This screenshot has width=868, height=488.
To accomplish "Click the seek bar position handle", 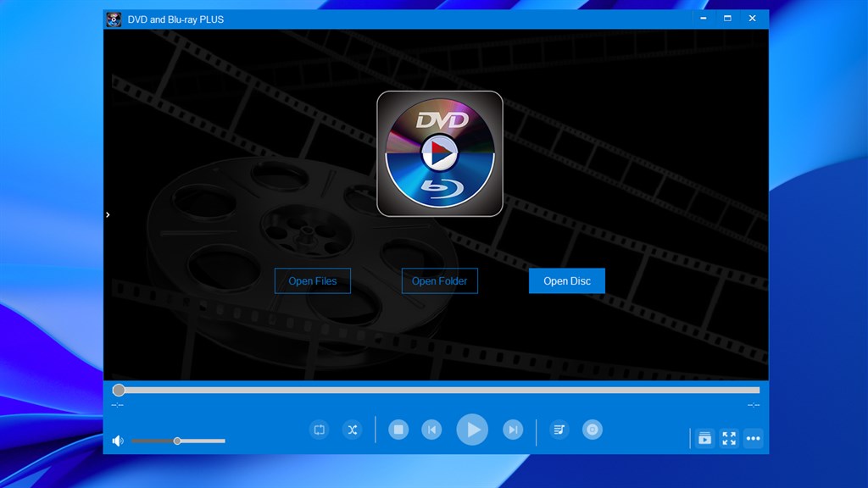I will tap(119, 390).
